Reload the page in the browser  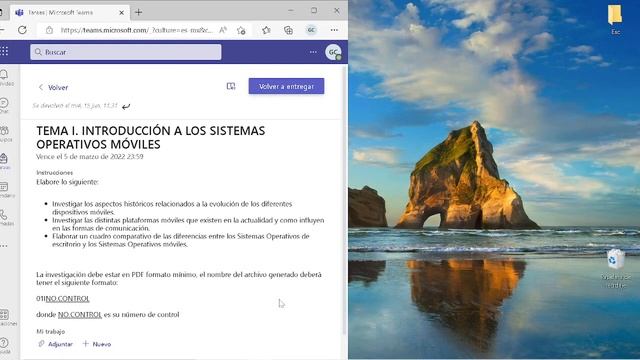point(22,30)
